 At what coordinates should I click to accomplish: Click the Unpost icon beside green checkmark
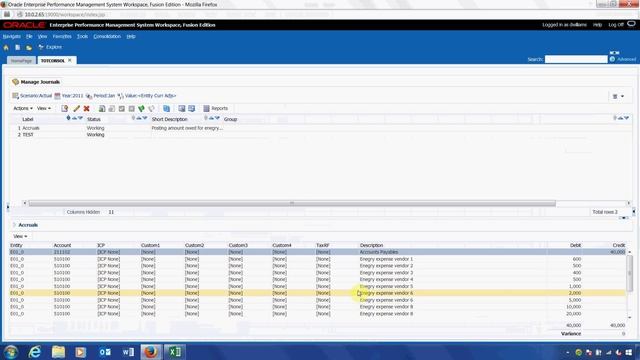click(151, 109)
